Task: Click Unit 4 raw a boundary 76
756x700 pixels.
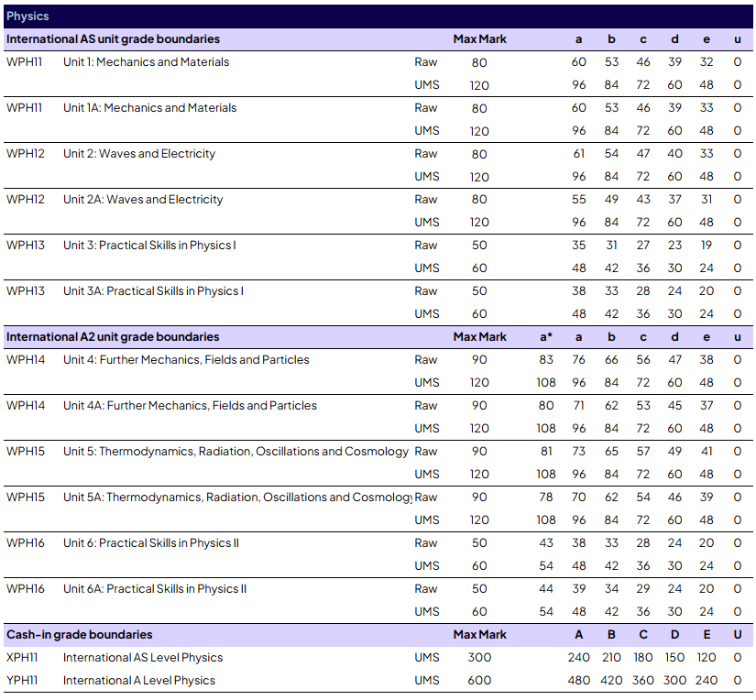Action: (578, 360)
